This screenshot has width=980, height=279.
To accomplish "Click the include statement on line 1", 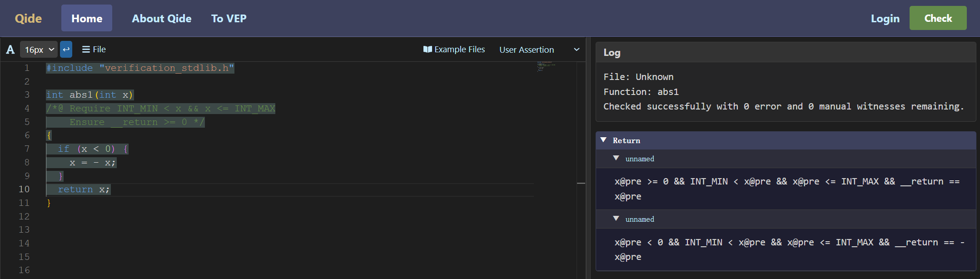I will [x=140, y=68].
